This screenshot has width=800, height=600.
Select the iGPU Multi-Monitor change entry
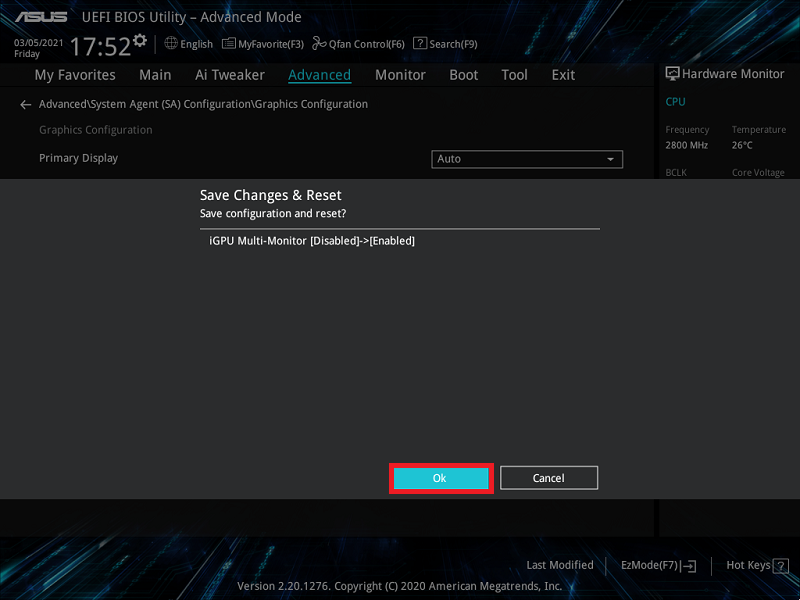(311, 241)
